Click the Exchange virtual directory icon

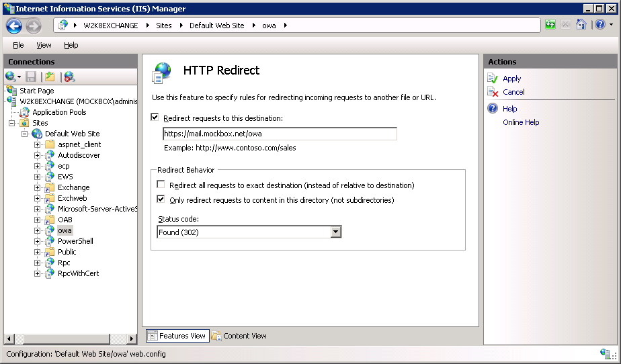(x=50, y=187)
